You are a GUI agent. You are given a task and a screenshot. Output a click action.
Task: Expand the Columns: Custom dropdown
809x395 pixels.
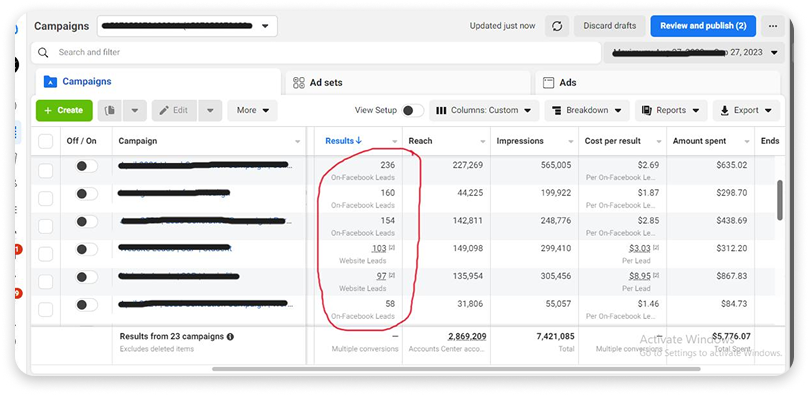(484, 110)
